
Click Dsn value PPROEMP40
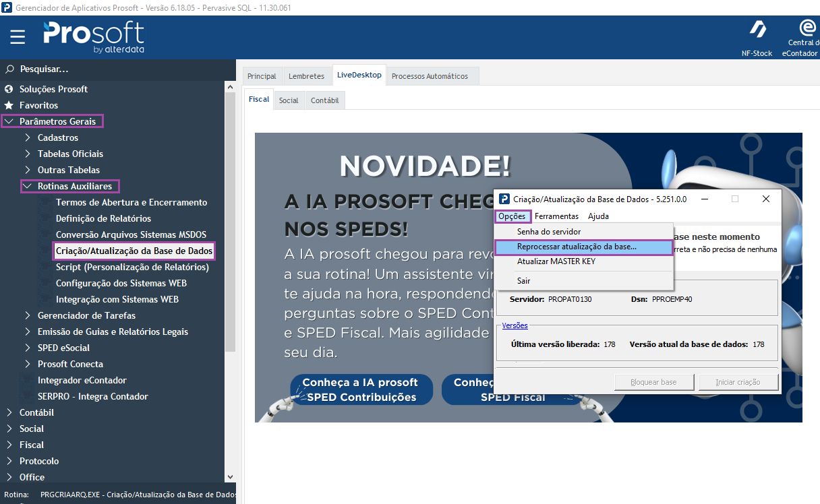672,298
